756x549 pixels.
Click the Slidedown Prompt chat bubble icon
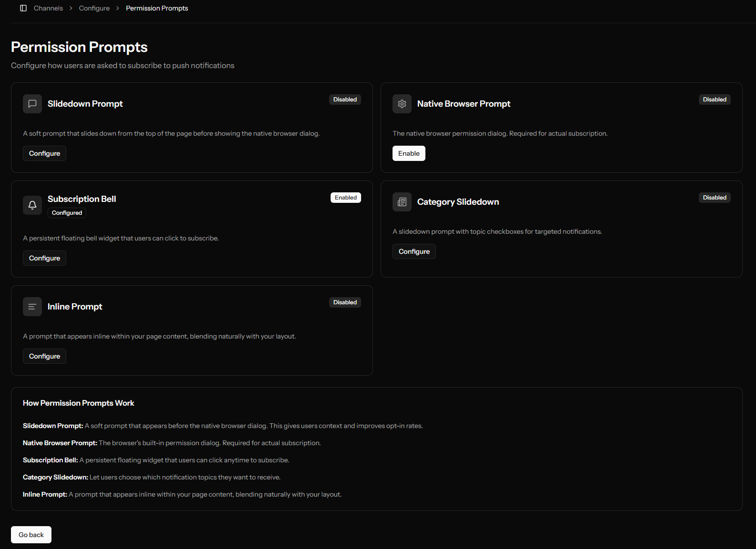pyautogui.click(x=32, y=104)
